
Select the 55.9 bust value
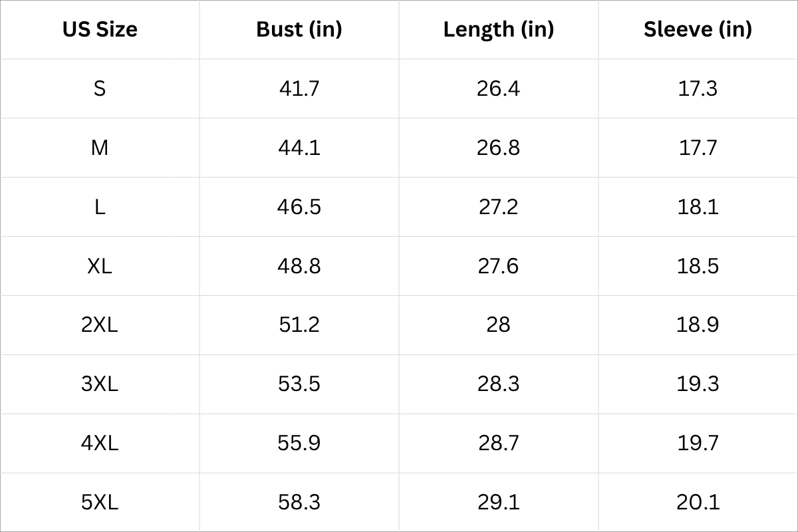pos(299,443)
